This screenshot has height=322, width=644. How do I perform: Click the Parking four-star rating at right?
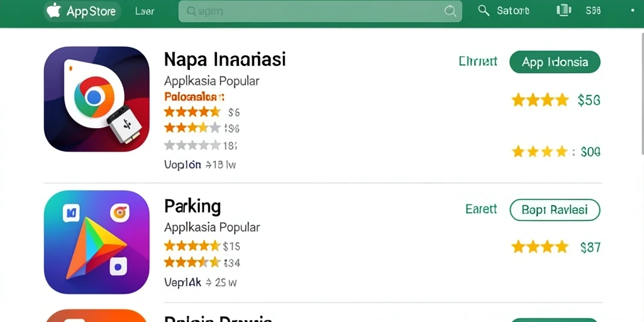[x=540, y=247]
